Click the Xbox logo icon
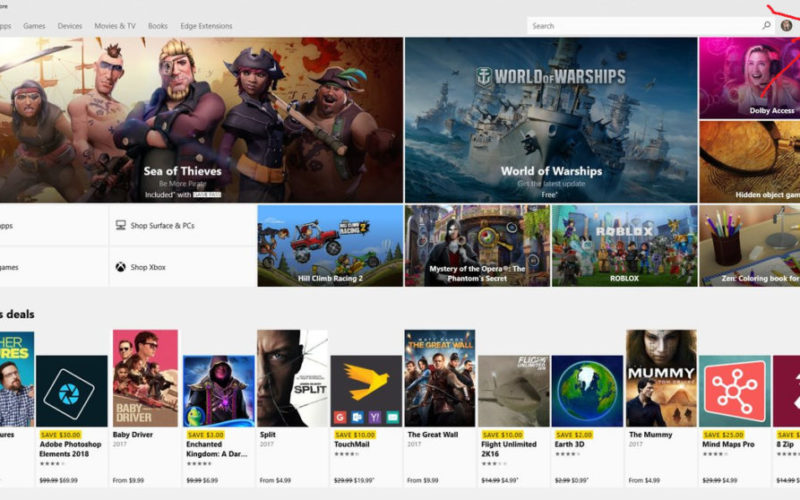800x500 pixels. 120,267
